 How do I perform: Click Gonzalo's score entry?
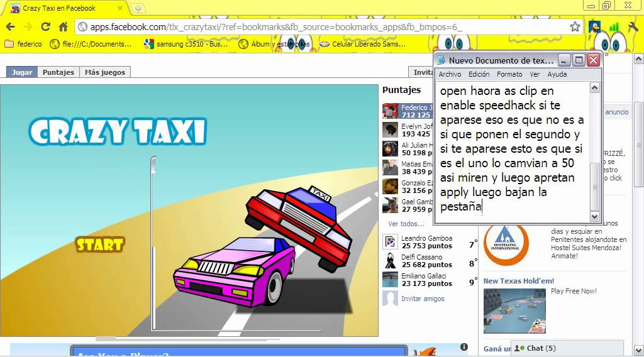coord(408,186)
